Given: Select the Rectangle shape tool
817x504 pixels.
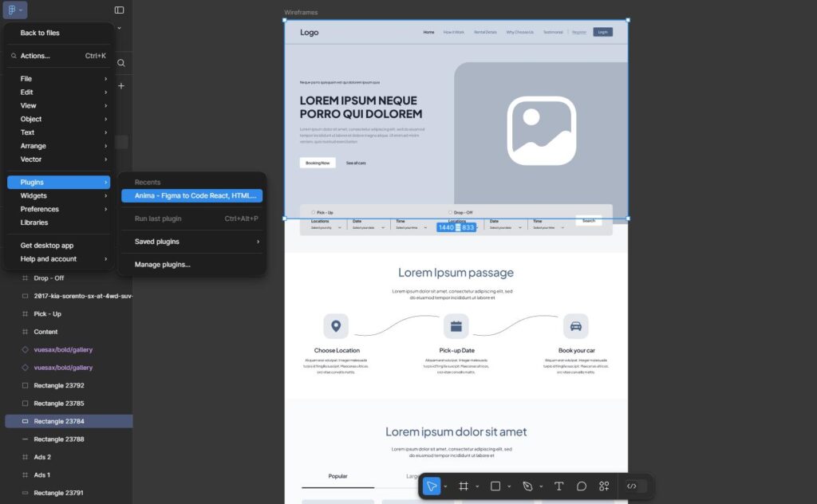Looking at the screenshot, I should [495, 486].
